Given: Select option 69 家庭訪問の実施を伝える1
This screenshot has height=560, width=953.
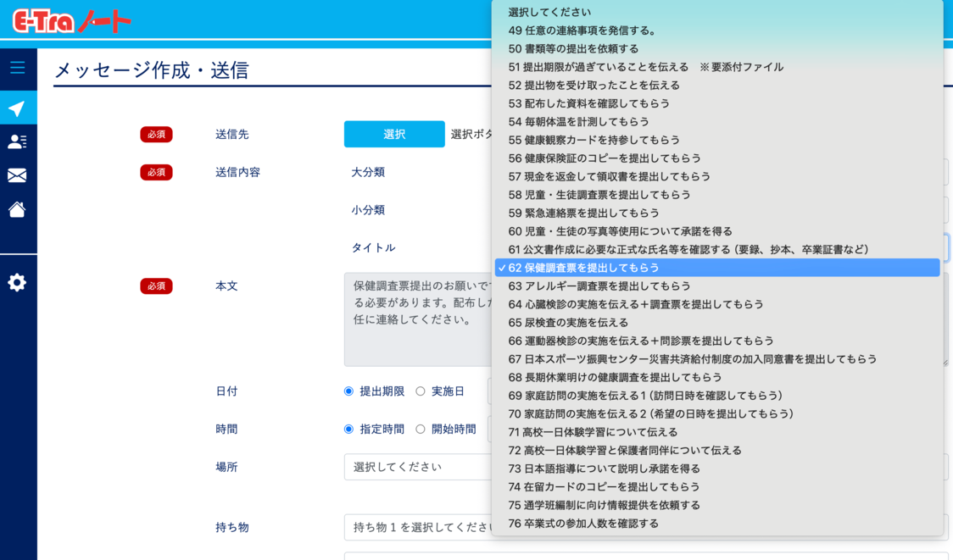Looking at the screenshot, I should coord(717,396).
